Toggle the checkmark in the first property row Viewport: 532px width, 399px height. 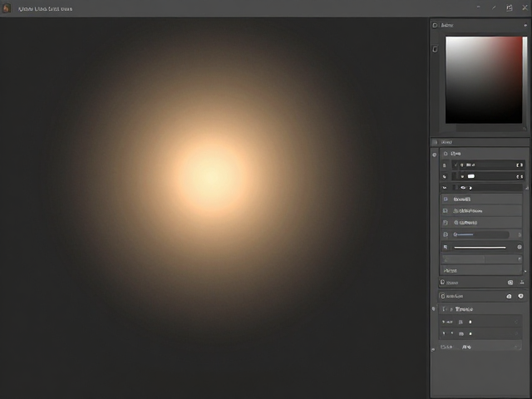pos(456,165)
